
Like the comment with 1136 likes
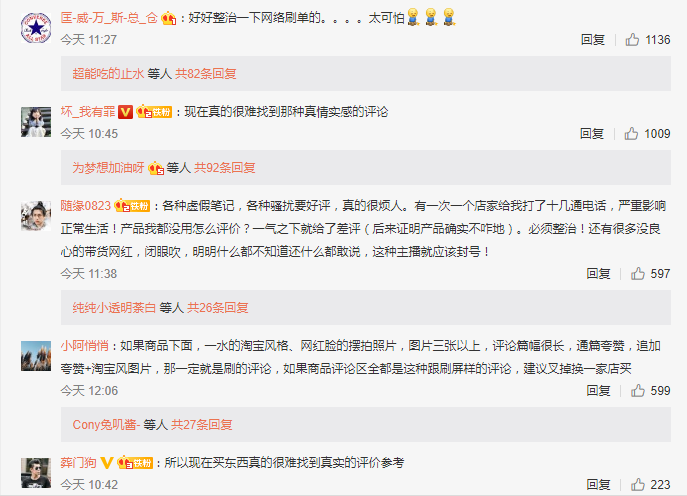pyautogui.click(x=632, y=40)
